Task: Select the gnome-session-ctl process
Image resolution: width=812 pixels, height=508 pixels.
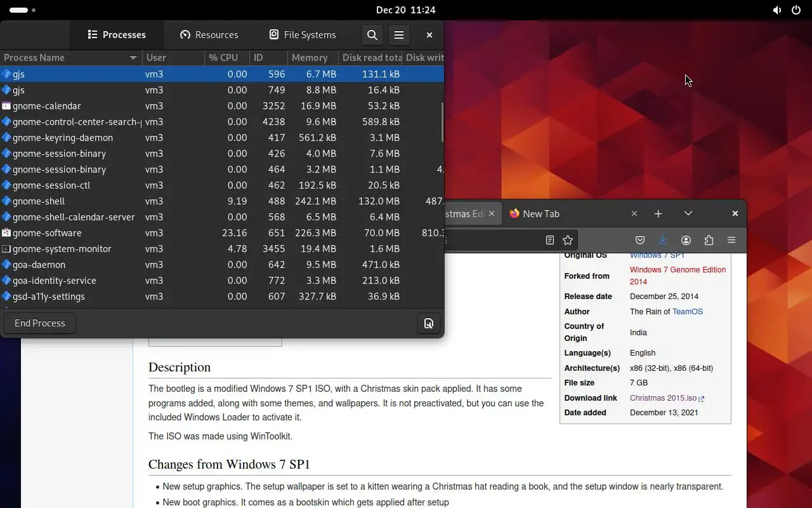Action: point(222,185)
